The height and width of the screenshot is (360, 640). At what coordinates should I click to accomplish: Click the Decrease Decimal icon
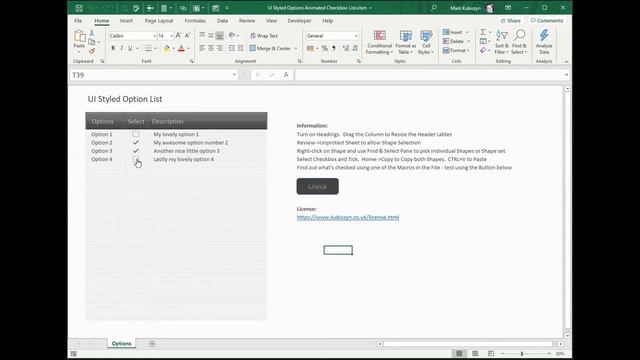click(x=355, y=48)
